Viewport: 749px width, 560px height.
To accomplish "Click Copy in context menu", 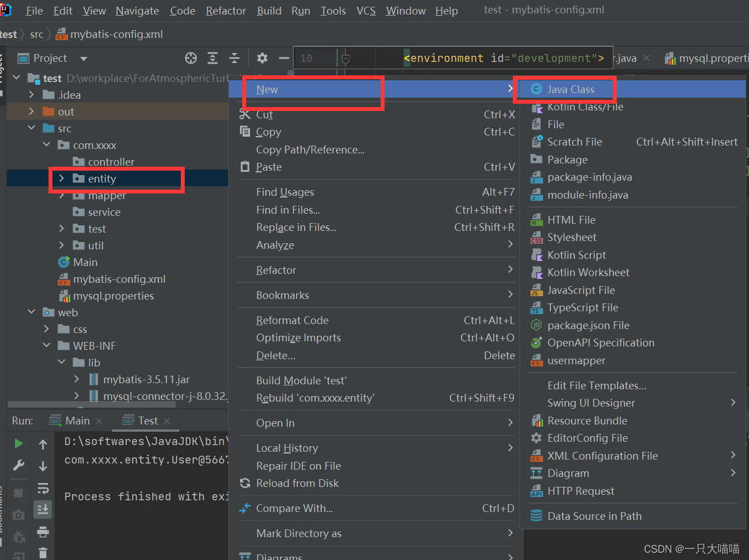I will [375, 132].
